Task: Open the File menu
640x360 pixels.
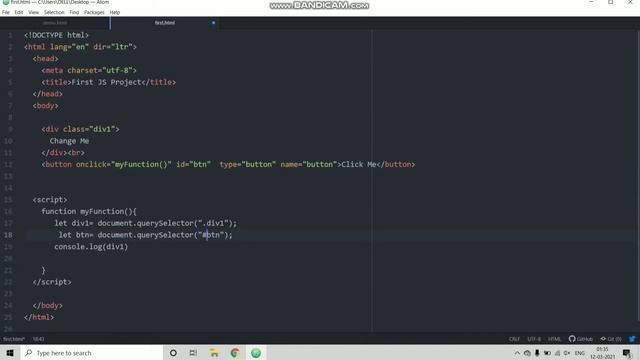Action: [x=6, y=12]
